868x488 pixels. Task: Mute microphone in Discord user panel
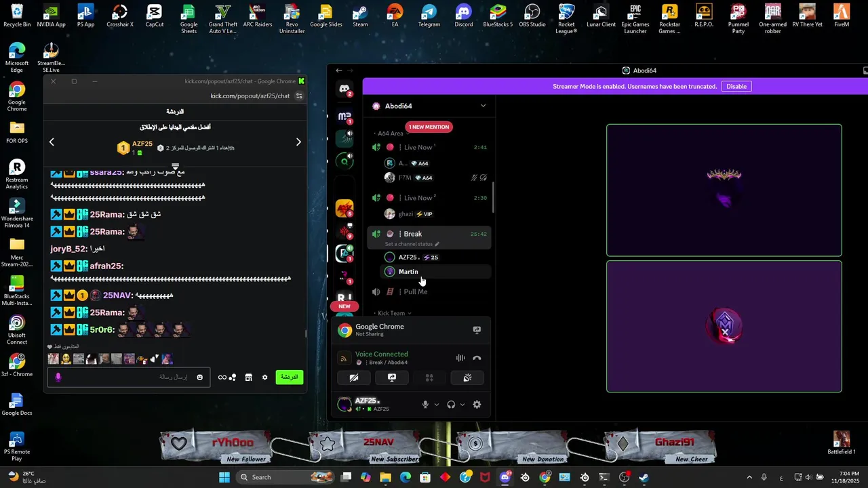(x=425, y=405)
